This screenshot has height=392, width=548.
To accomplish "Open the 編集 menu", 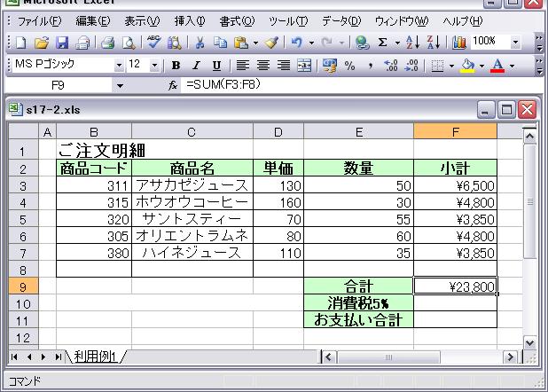I will coord(93,21).
